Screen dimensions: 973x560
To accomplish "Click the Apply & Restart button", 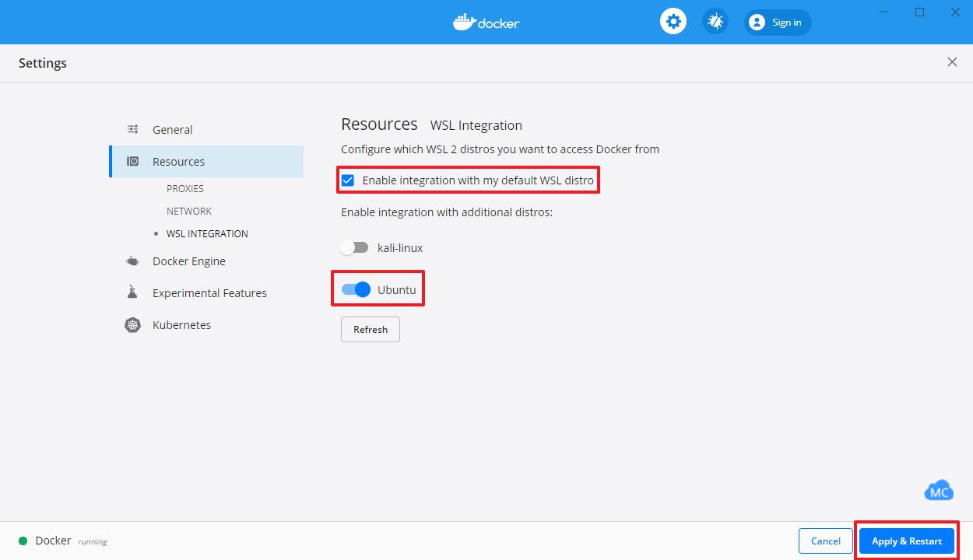I will click(907, 541).
